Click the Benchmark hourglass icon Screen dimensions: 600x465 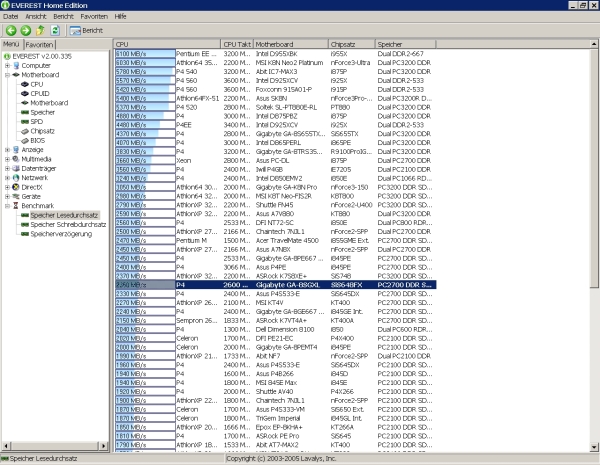(16, 206)
